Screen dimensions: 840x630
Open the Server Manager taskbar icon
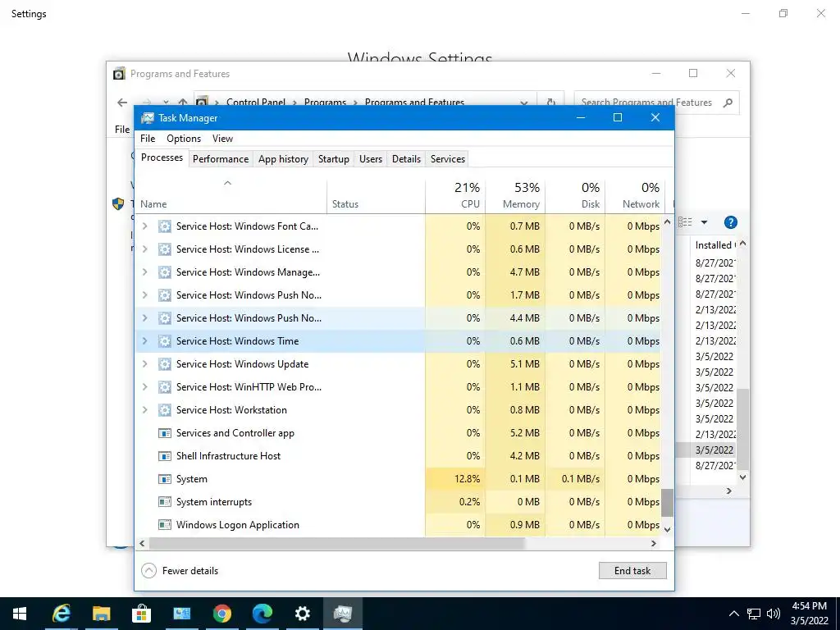tap(181, 614)
